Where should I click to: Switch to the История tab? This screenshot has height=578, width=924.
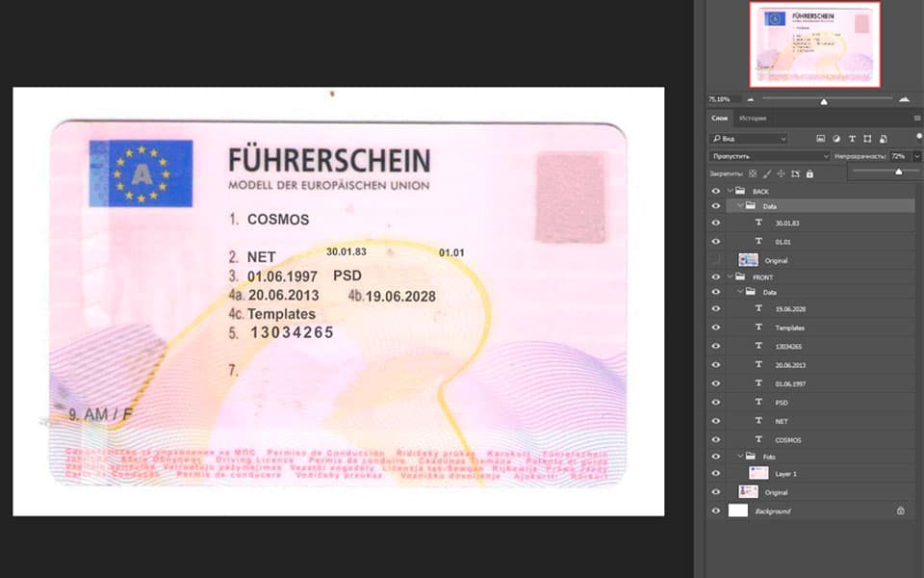pyautogui.click(x=753, y=118)
